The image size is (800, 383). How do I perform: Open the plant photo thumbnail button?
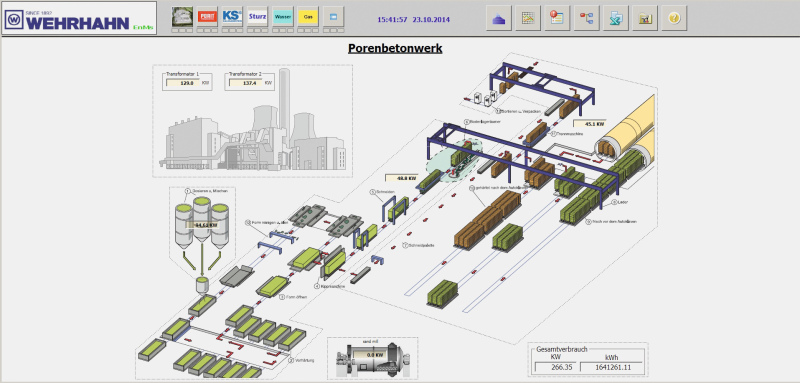[182, 16]
